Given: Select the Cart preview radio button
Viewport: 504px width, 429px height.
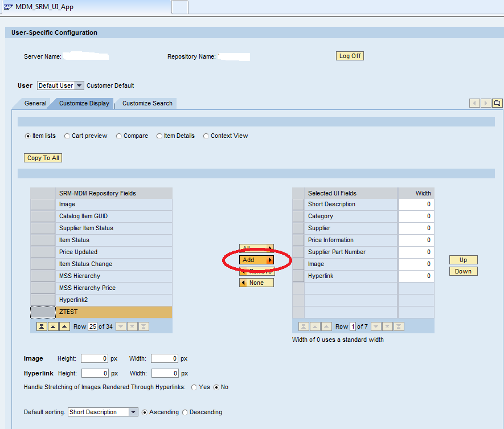Looking at the screenshot, I should tap(67, 136).
